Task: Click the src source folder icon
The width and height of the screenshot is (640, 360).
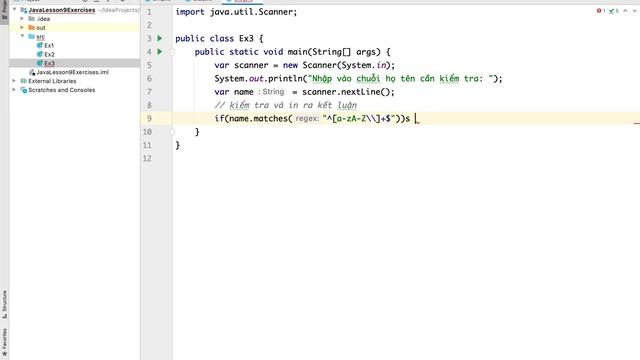Action: coord(31,37)
